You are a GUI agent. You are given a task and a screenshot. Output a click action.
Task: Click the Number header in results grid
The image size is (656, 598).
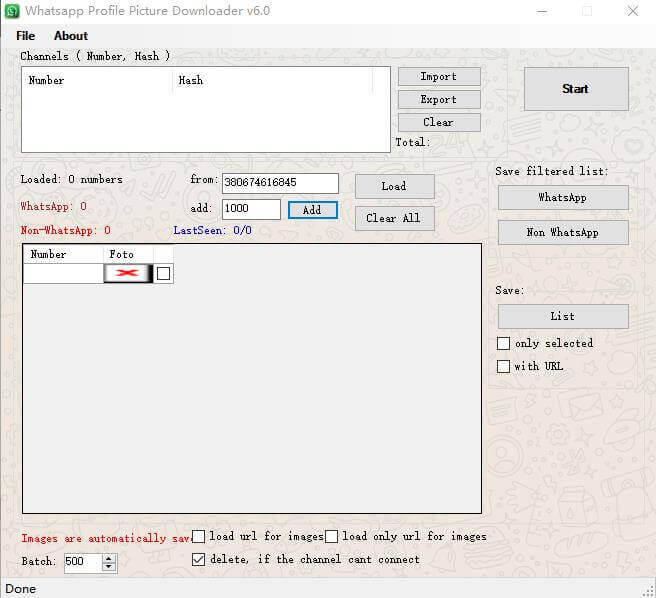click(x=63, y=254)
